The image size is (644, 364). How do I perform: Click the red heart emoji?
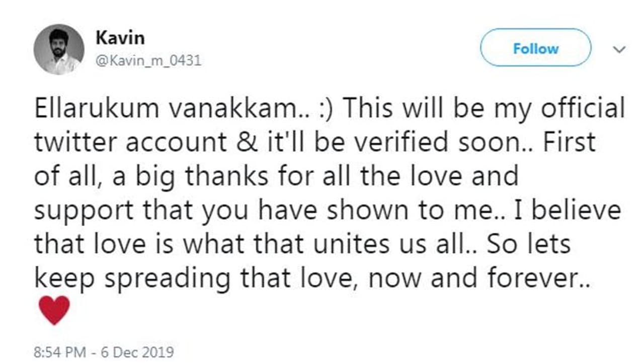point(54,310)
